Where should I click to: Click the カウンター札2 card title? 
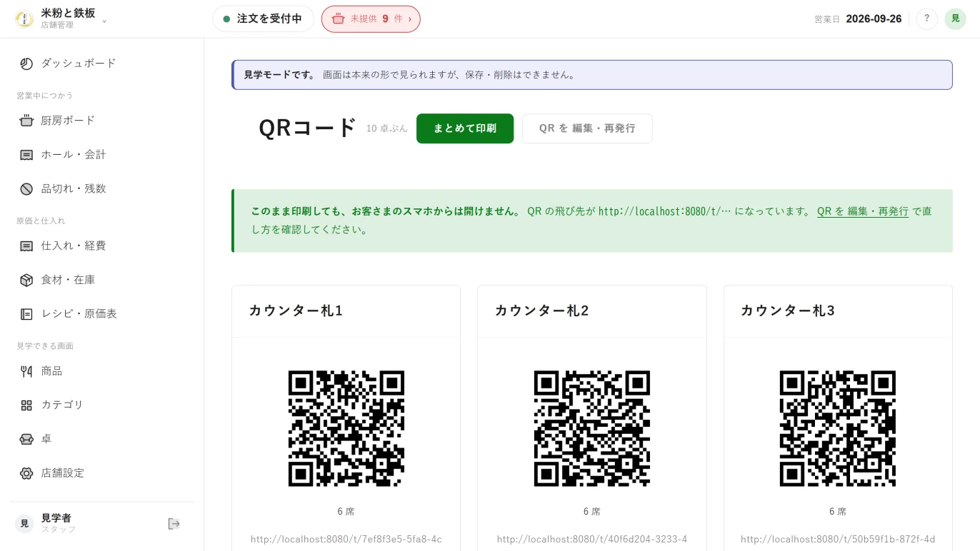click(542, 310)
